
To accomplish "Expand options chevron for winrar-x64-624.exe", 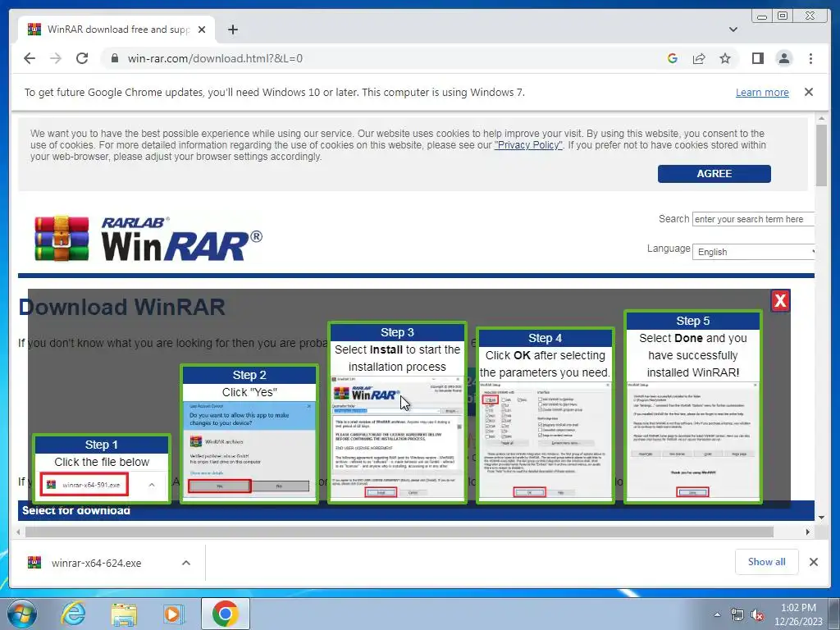I will coord(186,563).
